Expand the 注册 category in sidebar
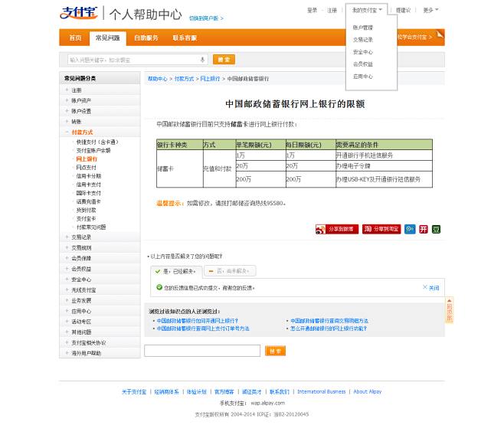 [100, 90]
